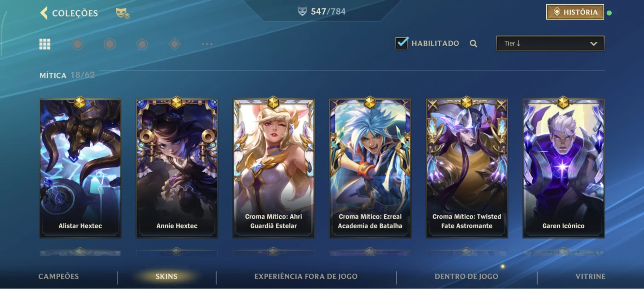Select the circular hexagon tier filter icon
Viewport: 644px width, 290px height.
[x=77, y=44]
